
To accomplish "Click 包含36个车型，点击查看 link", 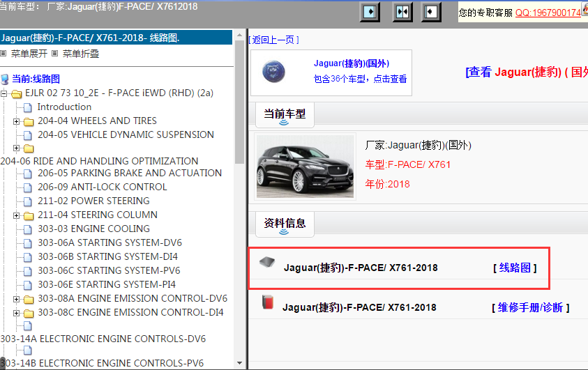I will 360,79.
